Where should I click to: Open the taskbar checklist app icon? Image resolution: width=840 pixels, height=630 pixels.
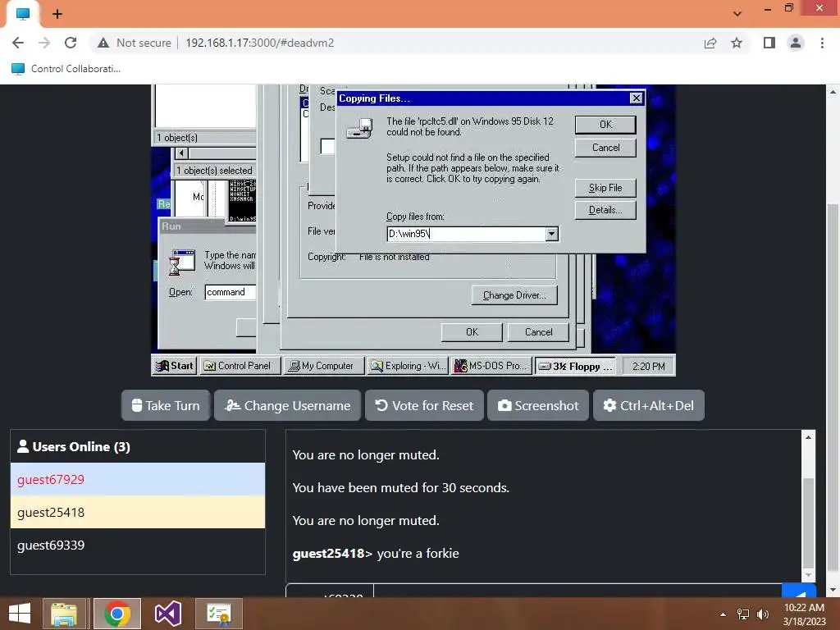point(218,614)
